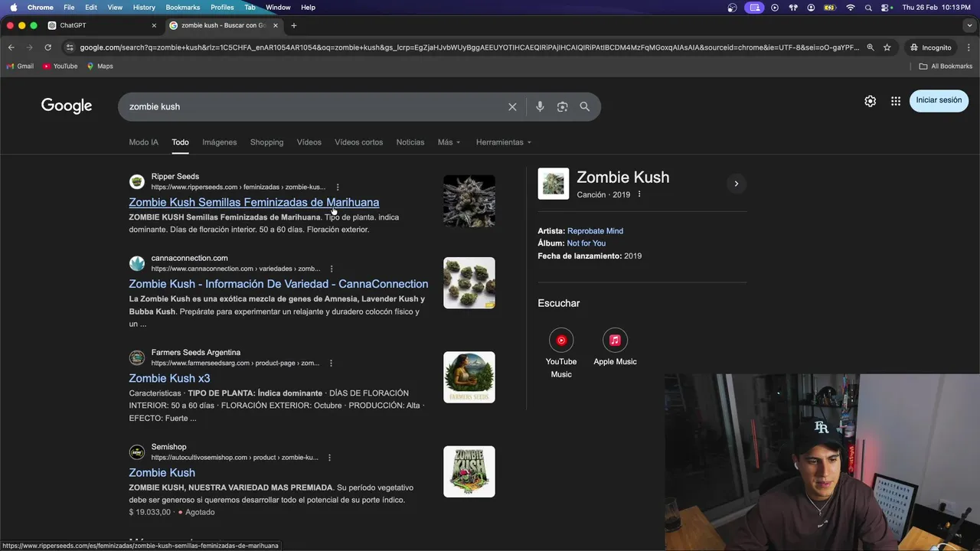Reload the page
The image size is (980, 551).
(x=47, y=47)
